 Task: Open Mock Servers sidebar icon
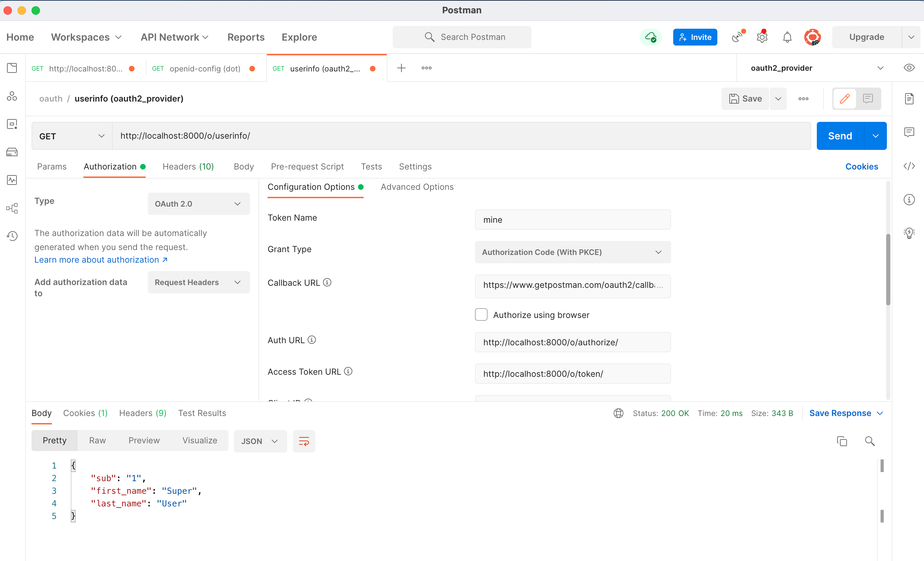(12, 152)
